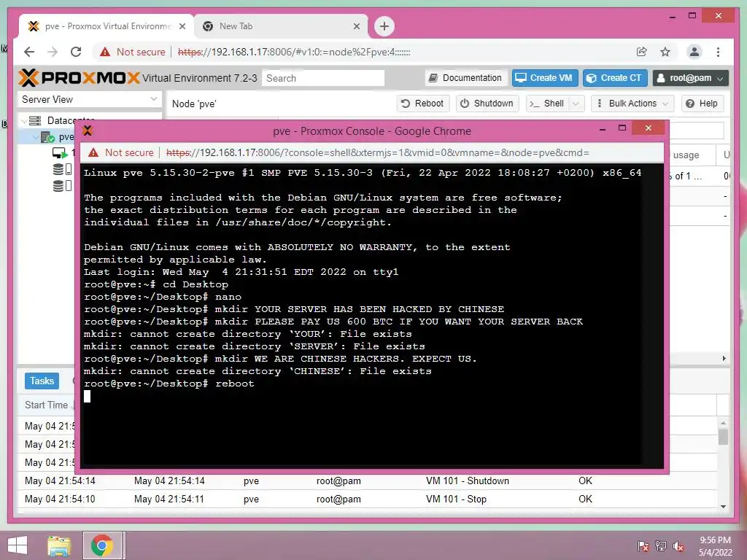Click the 'reboot' command line in console
747x560 pixels.
pyautogui.click(x=169, y=384)
